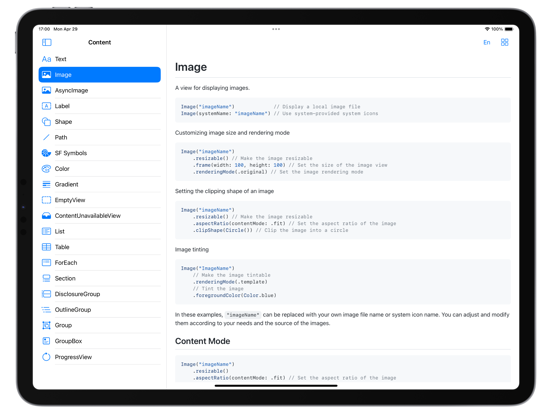Open the Label topic
Image resolution: width=552 pixels, height=414 pixels.
pyautogui.click(x=100, y=106)
